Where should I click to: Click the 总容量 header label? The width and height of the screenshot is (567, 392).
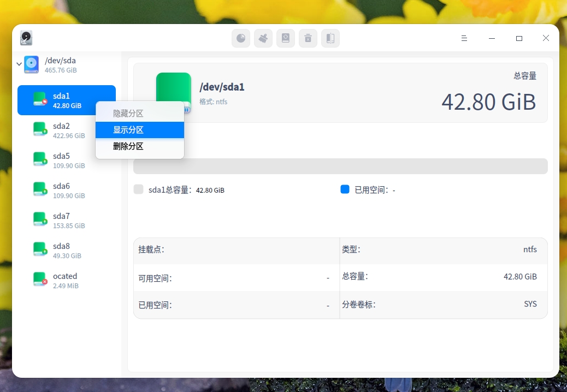pyautogui.click(x=525, y=76)
